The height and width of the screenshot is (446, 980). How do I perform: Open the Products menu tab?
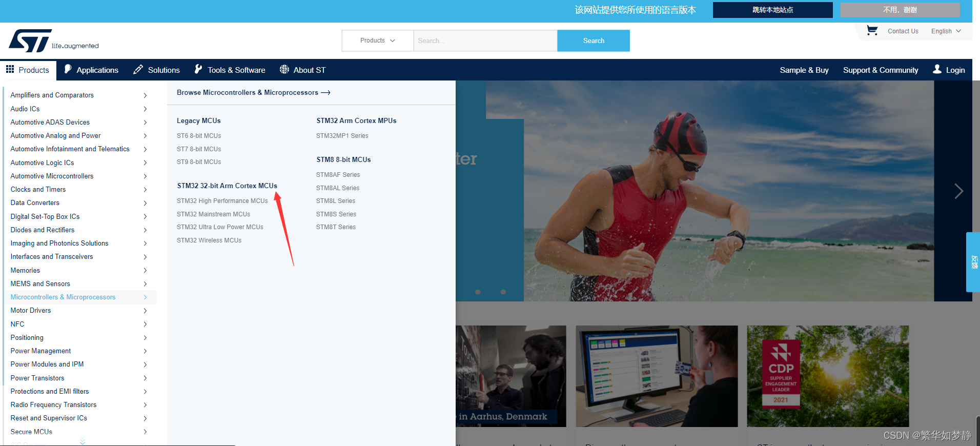click(28, 70)
